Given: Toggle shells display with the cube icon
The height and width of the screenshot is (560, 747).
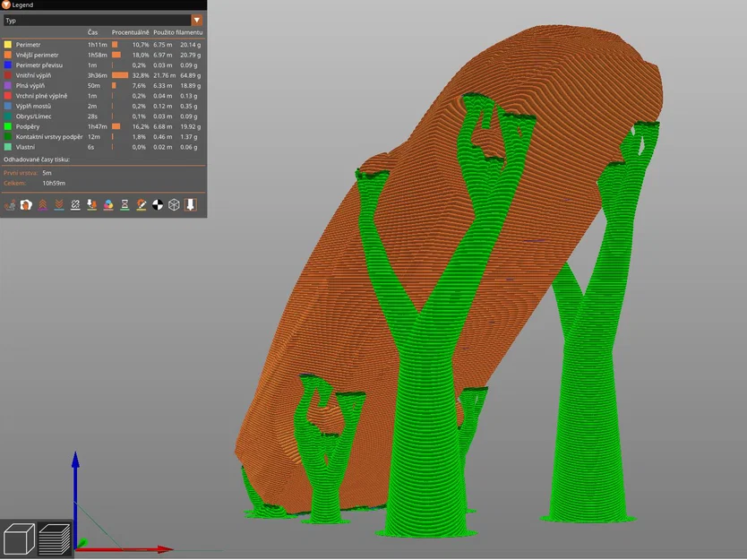Looking at the screenshot, I should tap(173, 205).
